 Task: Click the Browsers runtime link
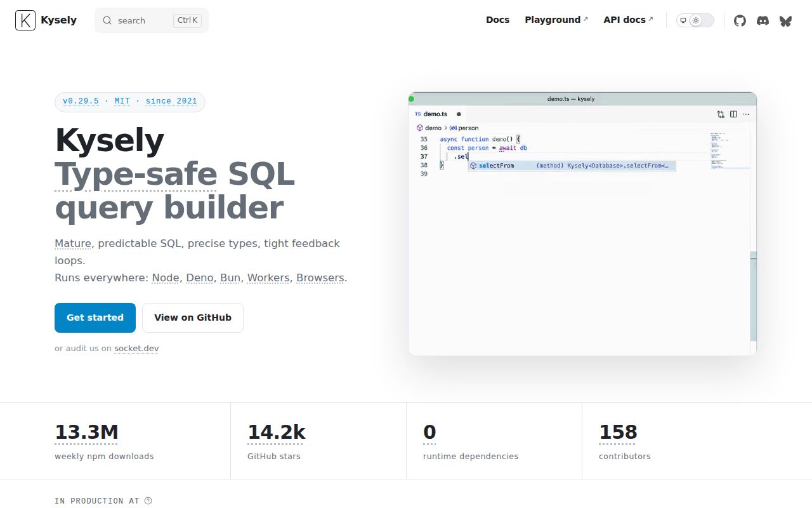pos(320,277)
